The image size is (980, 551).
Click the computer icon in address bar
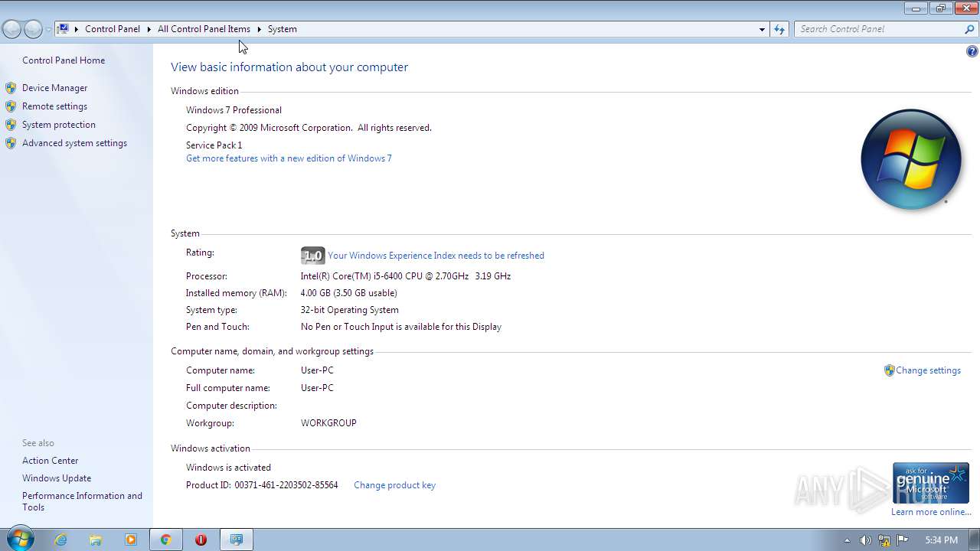coord(64,28)
